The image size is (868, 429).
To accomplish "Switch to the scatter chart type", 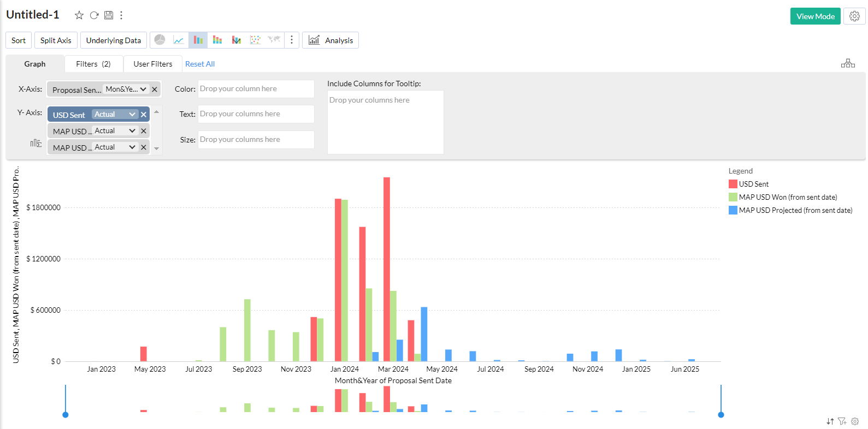I will 255,40.
